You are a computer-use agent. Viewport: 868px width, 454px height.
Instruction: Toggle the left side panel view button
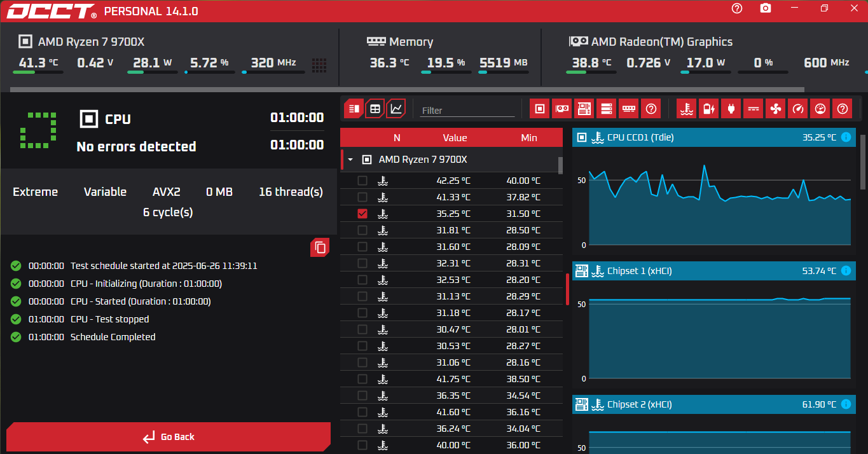click(x=354, y=109)
